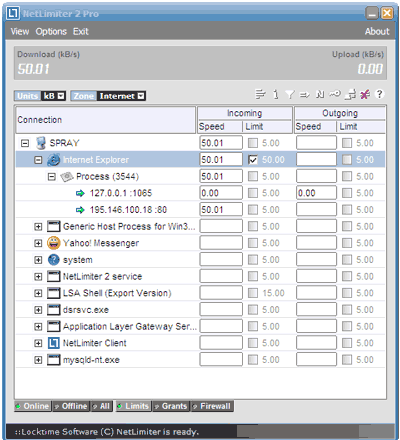Click the Connection column header

click(106, 120)
